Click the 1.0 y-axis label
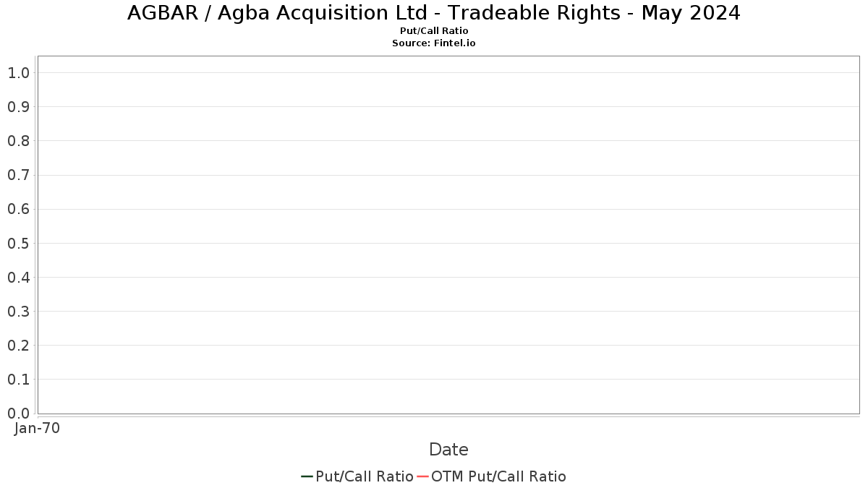868x488 pixels. tap(18, 72)
